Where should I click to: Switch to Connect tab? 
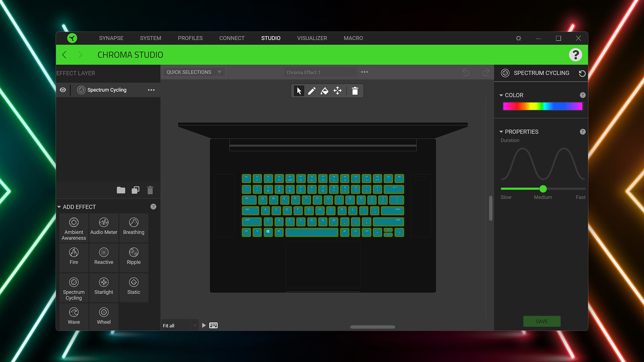[232, 38]
